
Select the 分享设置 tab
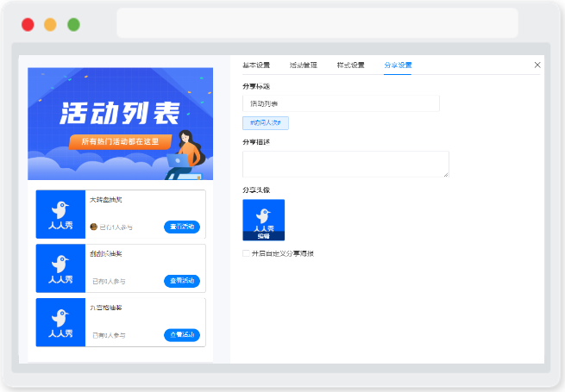398,65
